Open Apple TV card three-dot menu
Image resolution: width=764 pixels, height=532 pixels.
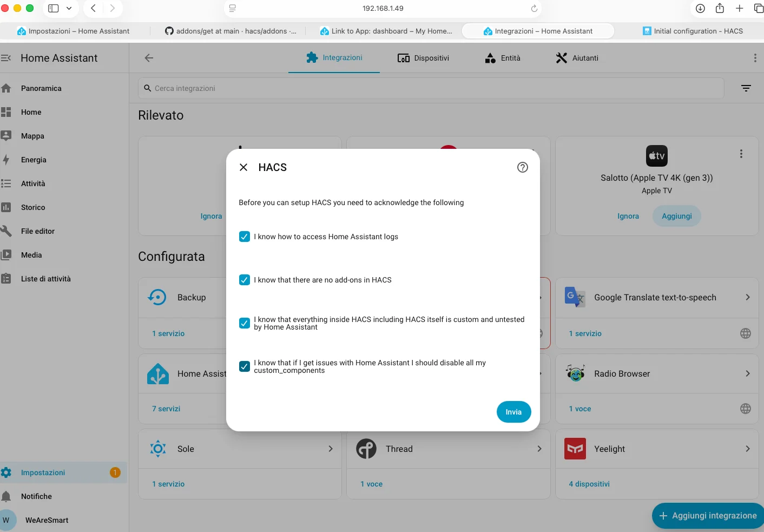(x=741, y=154)
